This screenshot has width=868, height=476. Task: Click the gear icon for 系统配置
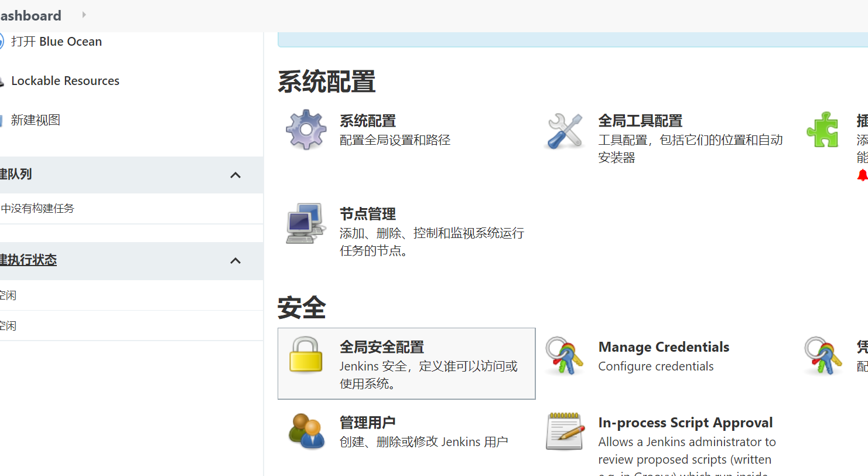(x=306, y=130)
